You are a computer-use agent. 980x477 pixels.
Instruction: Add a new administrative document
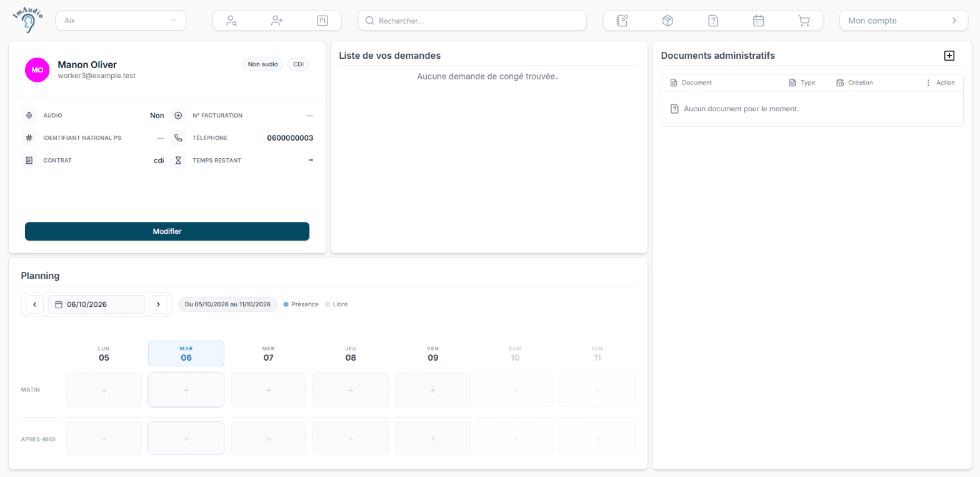click(x=949, y=56)
